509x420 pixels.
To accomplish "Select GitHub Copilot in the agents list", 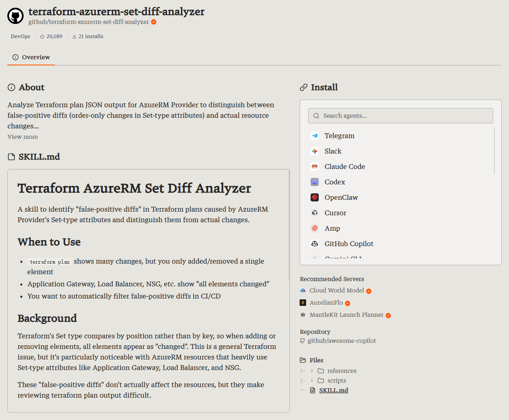I will [x=400, y=244].
